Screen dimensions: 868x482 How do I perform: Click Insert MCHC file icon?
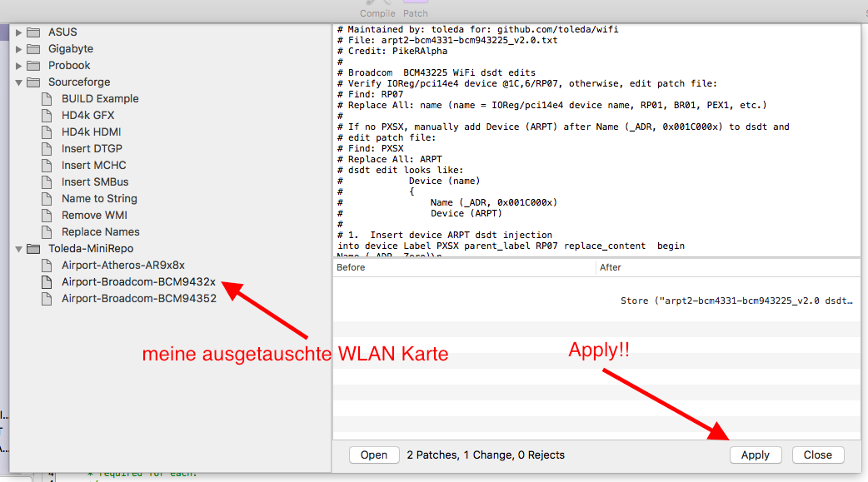(47, 165)
